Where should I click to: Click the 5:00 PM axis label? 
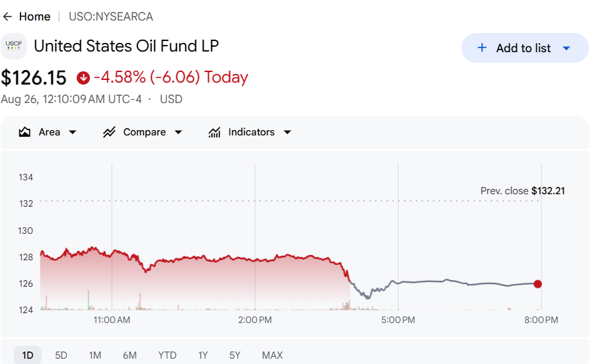click(x=398, y=320)
